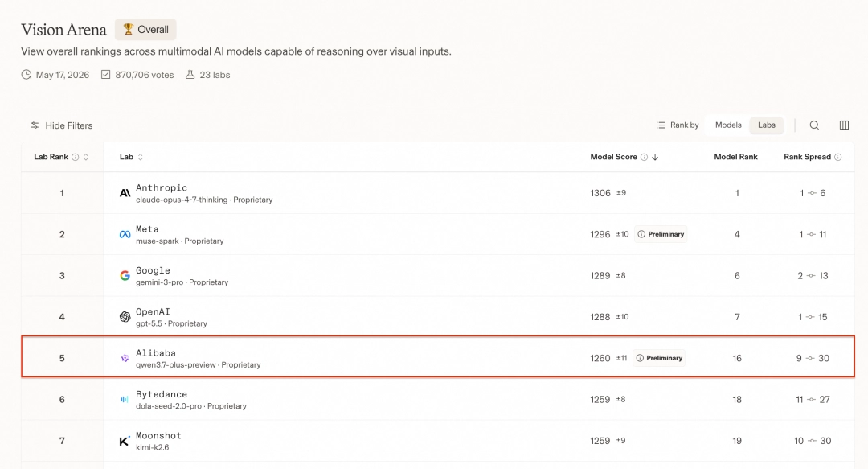Switch ranking to Models
Image resolution: width=868 pixels, height=469 pixels.
click(728, 125)
